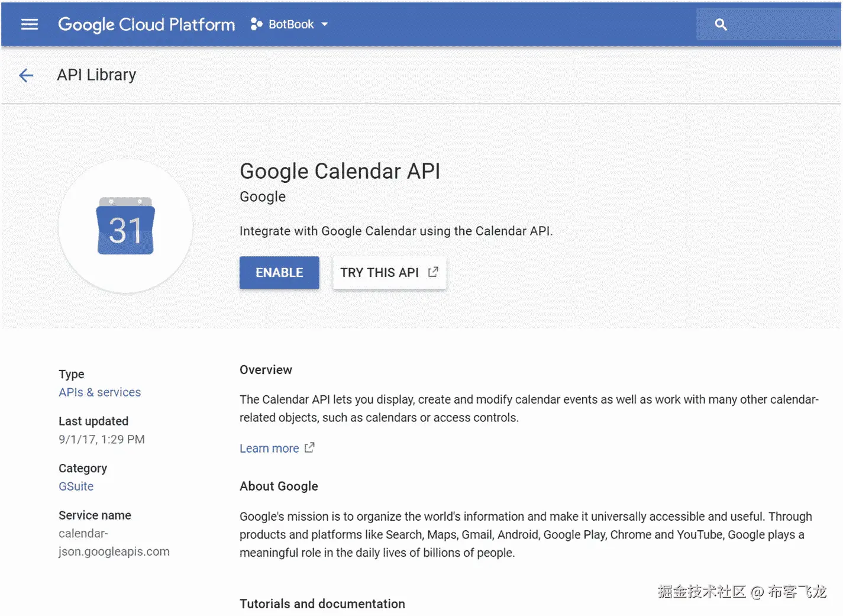Open the APIs & services link
Viewport: 843px width, 616px height.
(x=99, y=392)
